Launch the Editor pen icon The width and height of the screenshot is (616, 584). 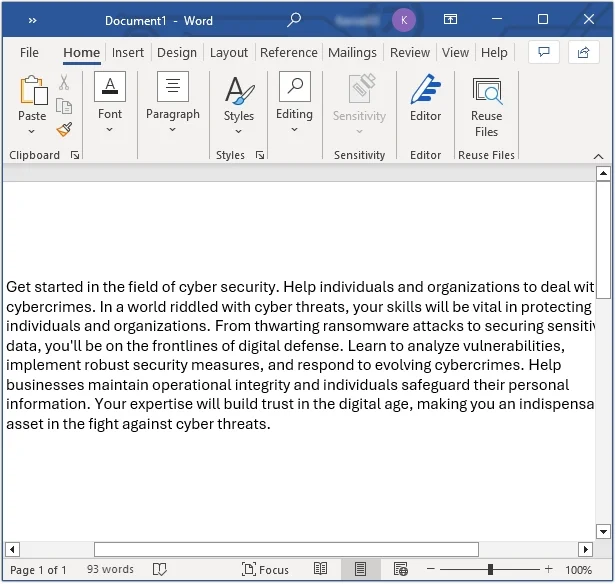point(425,89)
